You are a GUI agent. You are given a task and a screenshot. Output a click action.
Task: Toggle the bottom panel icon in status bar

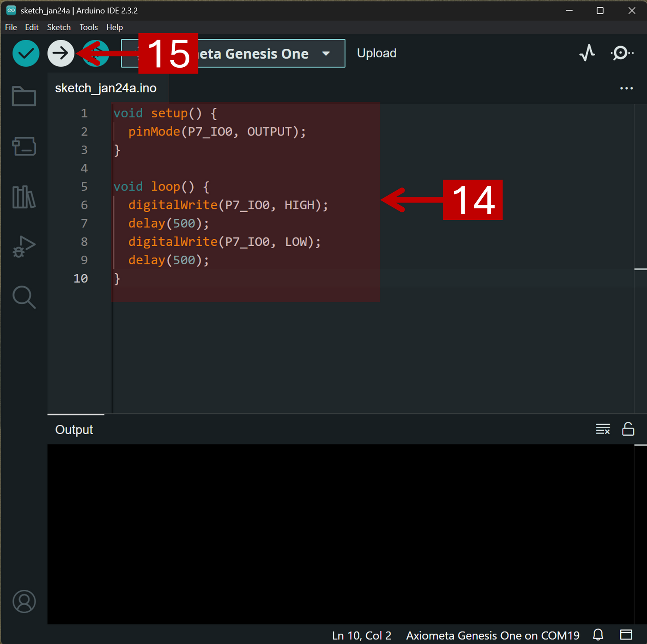[x=626, y=635]
